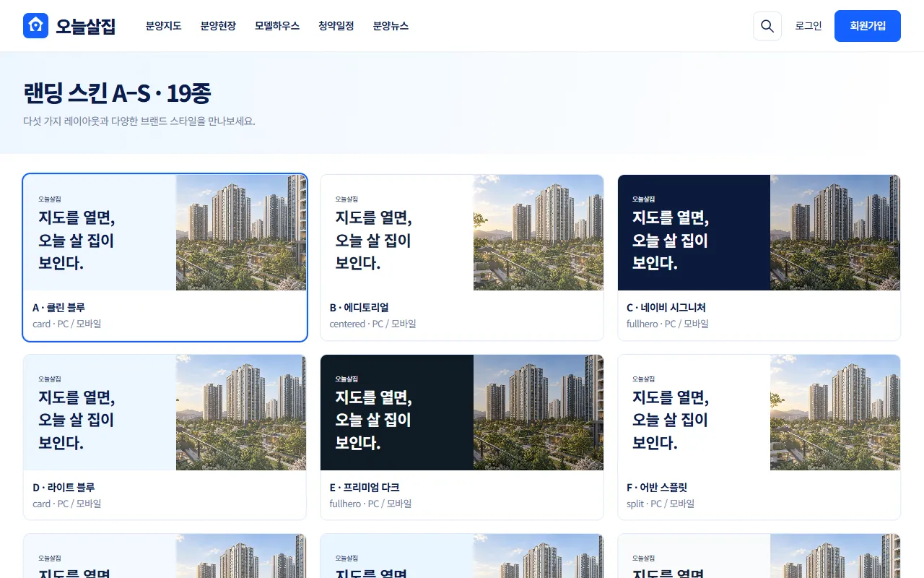The height and width of the screenshot is (578, 924).
Task: Choose the F · 어반 스플릿 skin preview
Action: (759, 437)
